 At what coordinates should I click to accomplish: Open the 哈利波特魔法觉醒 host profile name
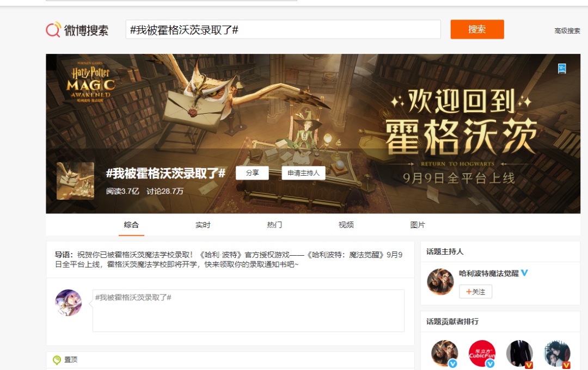click(488, 273)
